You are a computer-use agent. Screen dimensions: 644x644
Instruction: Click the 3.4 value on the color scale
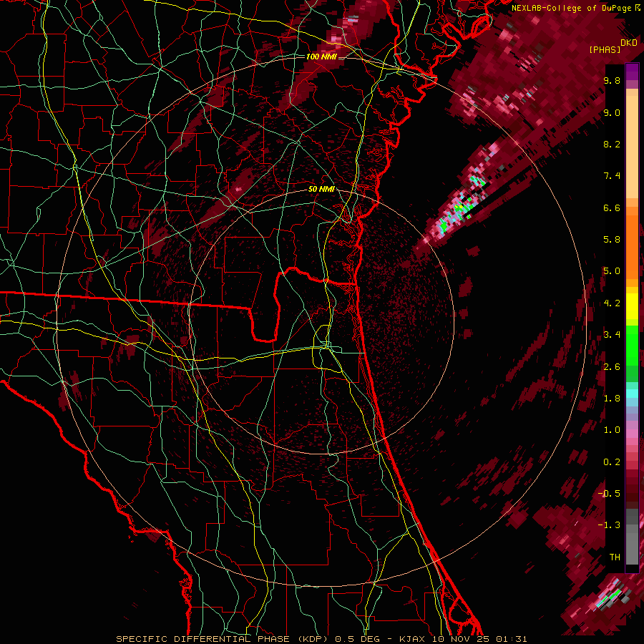pyautogui.click(x=612, y=334)
